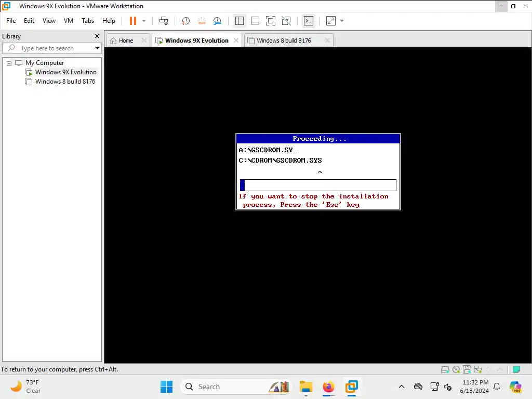The image size is (532, 399).
Task: Click the taskbar Search box
Action: click(x=236, y=387)
